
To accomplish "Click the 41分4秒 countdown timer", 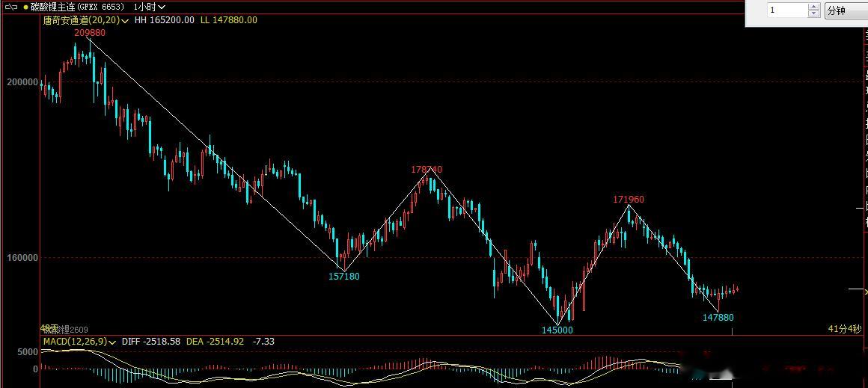I will click(845, 329).
